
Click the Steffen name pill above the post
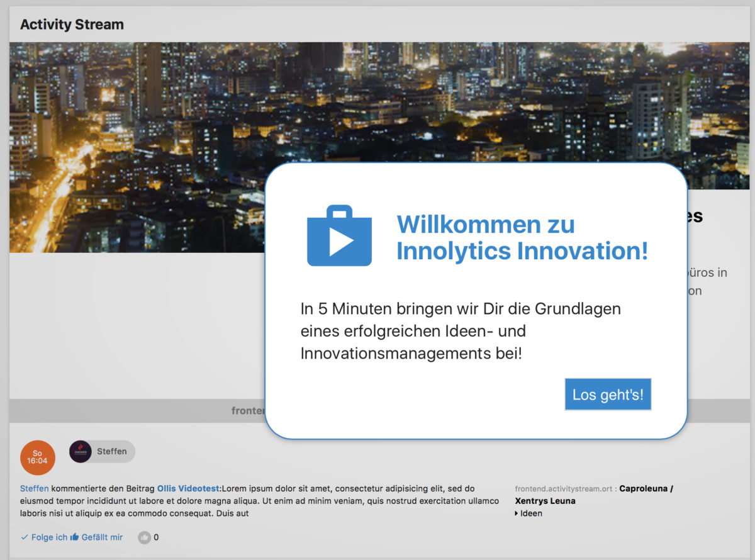pyautogui.click(x=111, y=451)
